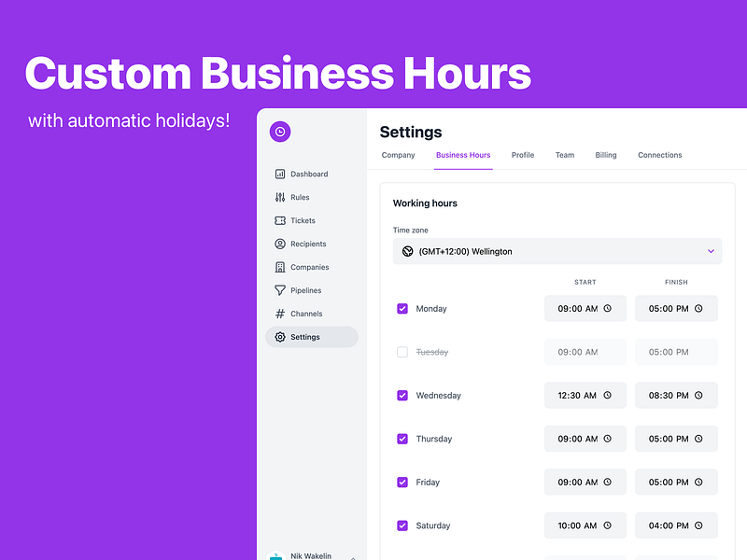Click clock icon in Monday start time
Image resolution: width=747 pixels, height=560 pixels.
point(608,309)
